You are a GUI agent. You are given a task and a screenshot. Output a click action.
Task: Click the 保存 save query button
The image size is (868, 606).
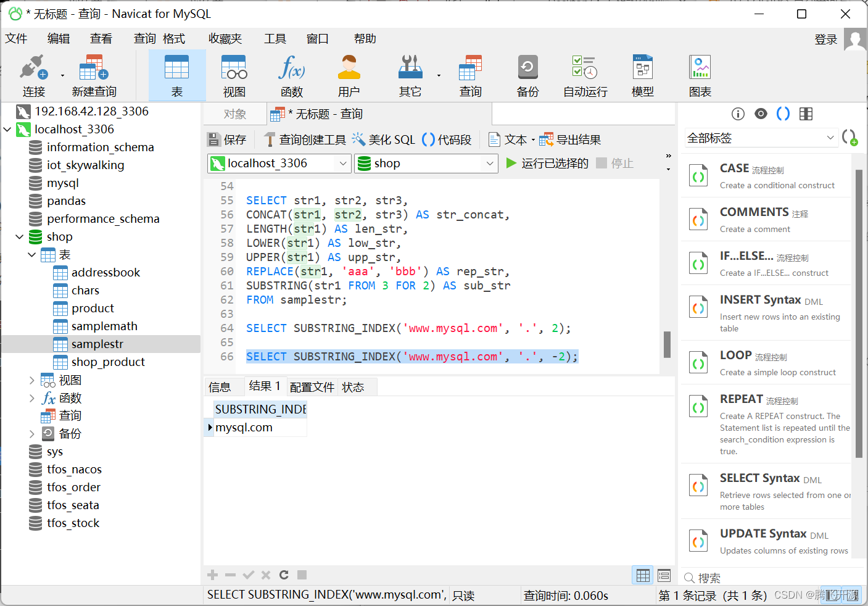click(x=227, y=139)
